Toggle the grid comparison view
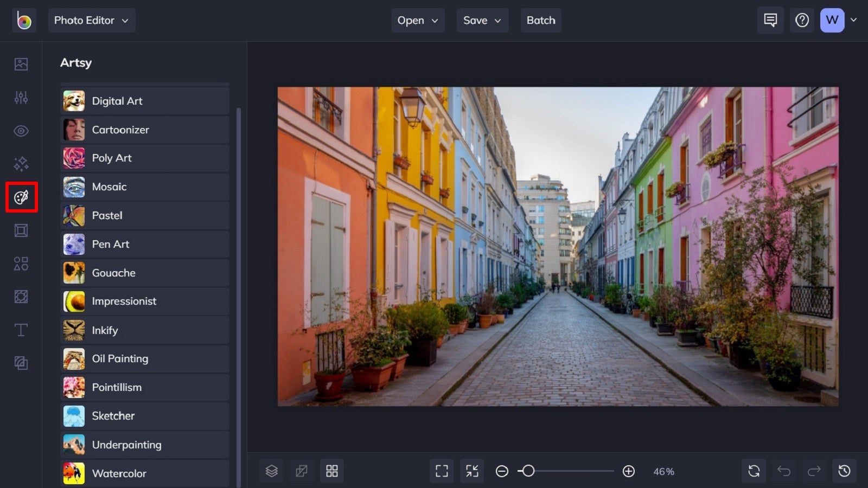868x488 pixels. tap(332, 471)
